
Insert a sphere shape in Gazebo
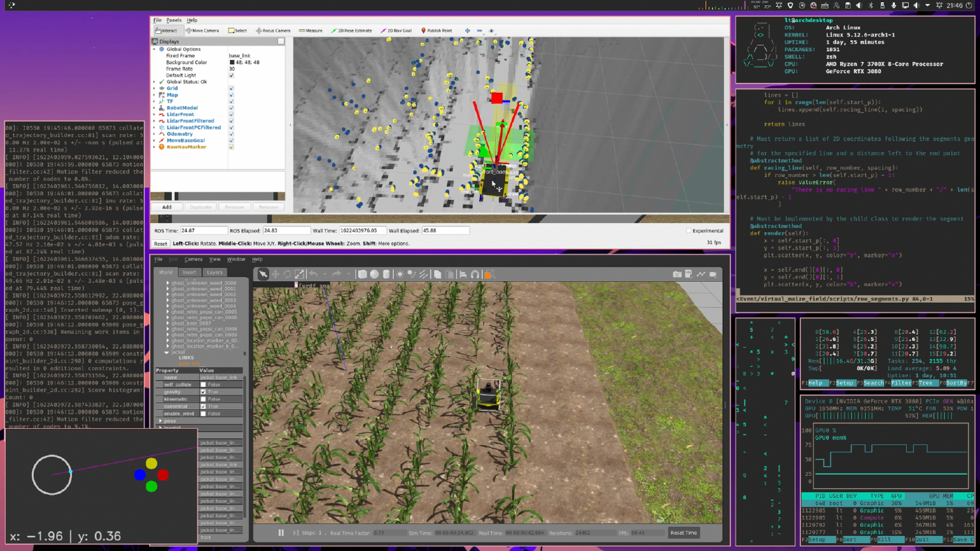(374, 274)
